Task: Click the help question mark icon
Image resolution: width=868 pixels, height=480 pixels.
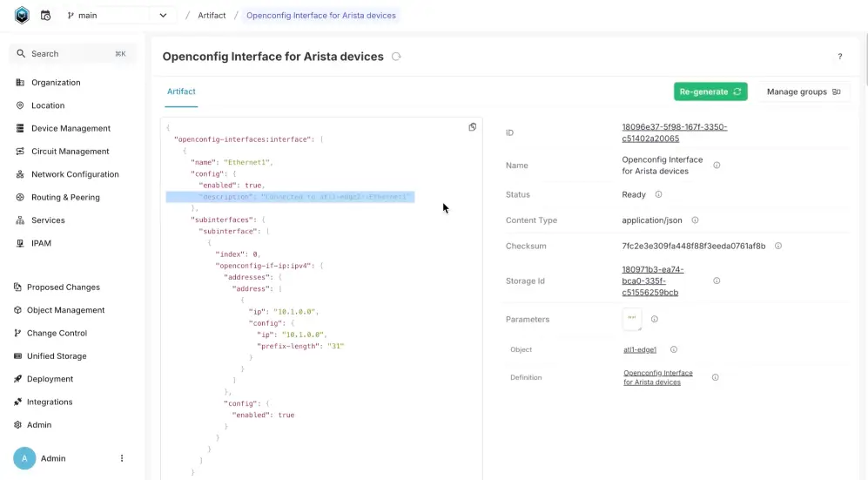Action: 840,57
